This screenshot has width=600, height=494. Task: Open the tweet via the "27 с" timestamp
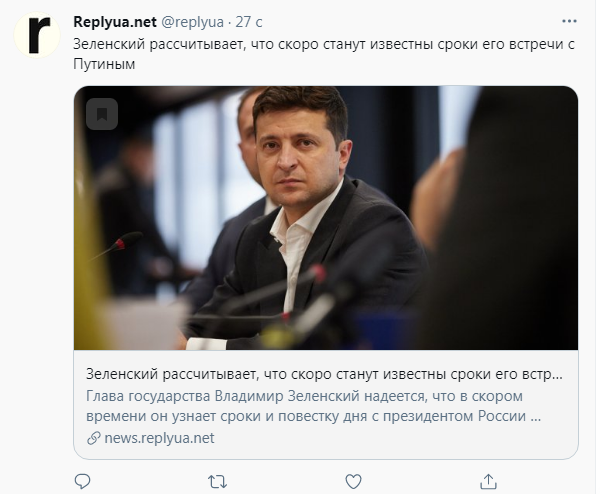click(x=249, y=22)
